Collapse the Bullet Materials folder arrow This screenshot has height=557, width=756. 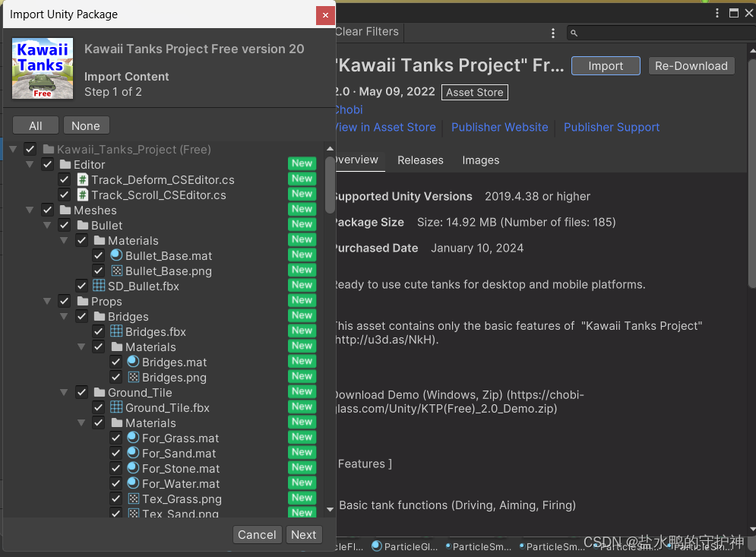click(x=64, y=240)
